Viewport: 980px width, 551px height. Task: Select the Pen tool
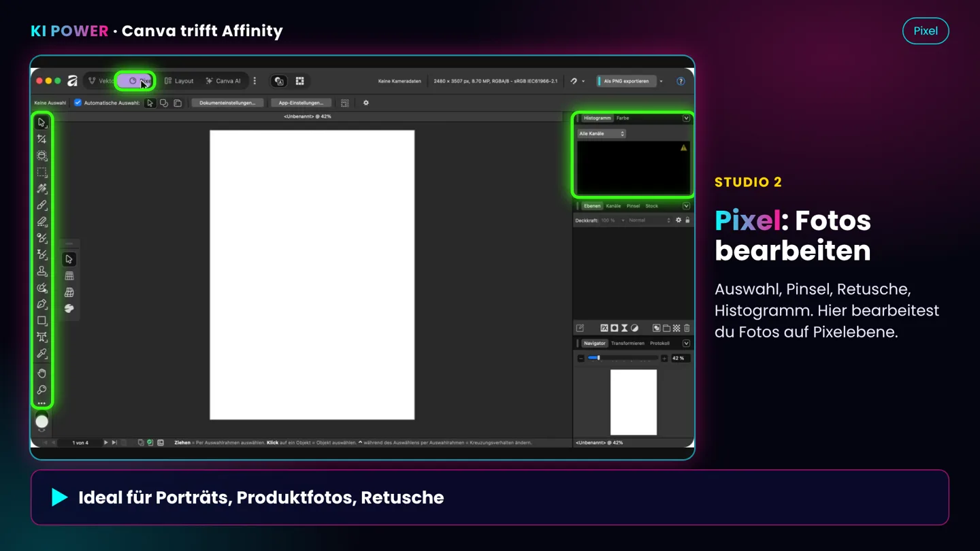coord(42,304)
